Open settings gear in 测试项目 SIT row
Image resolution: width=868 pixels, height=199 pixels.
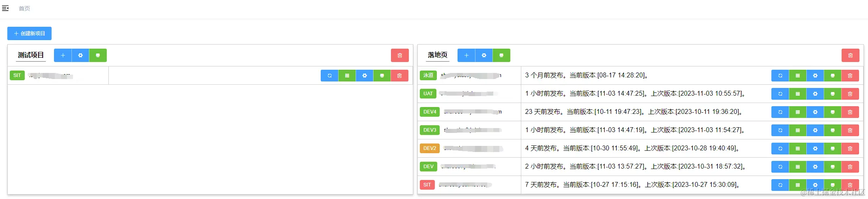(x=365, y=76)
